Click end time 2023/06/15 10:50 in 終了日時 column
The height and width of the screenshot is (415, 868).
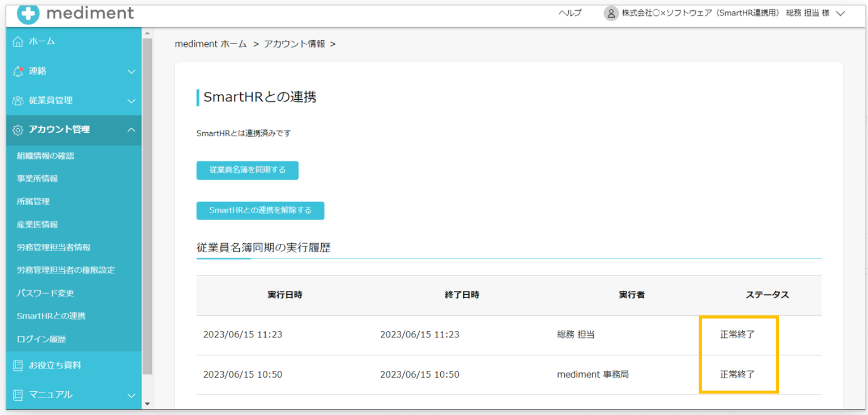(x=420, y=374)
